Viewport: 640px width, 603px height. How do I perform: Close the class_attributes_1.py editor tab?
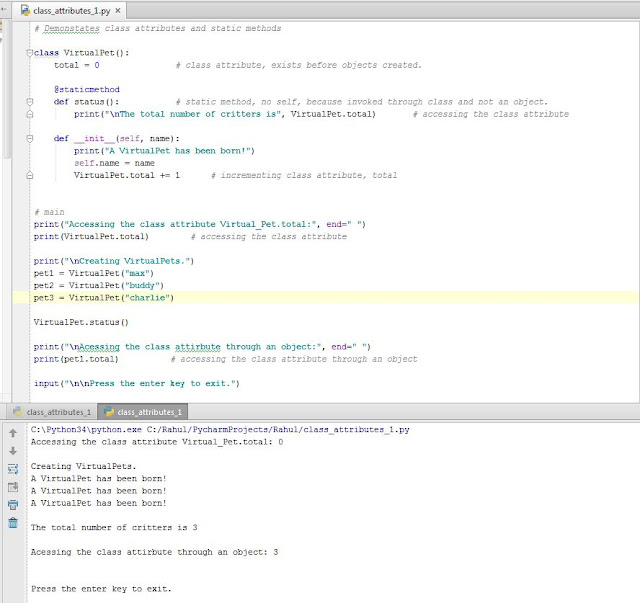118,11
